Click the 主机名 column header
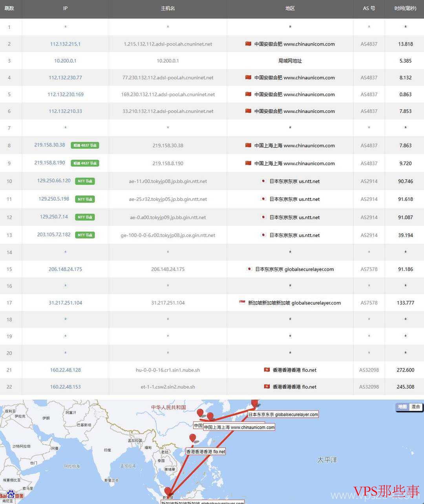Image resolution: width=424 pixels, height=504 pixels. click(168, 8)
